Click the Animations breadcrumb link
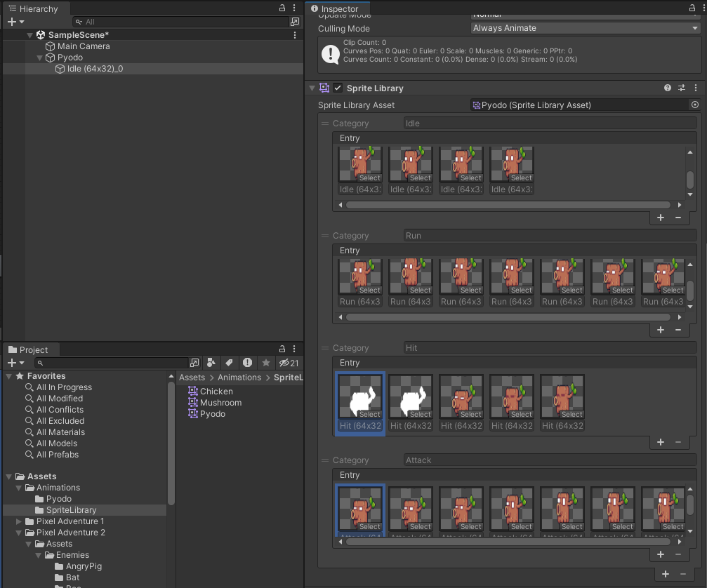This screenshot has height=588, width=707. click(x=239, y=377)
